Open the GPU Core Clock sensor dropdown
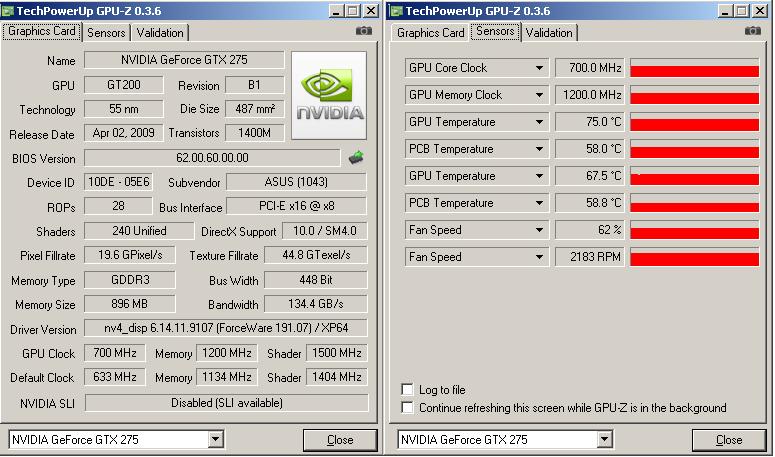775x457 pixels. pos(539,68)
